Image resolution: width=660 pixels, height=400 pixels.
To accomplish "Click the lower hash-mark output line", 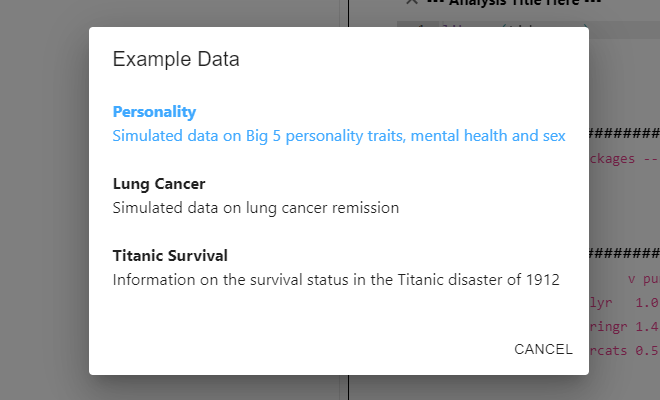I will pos(624,253).
